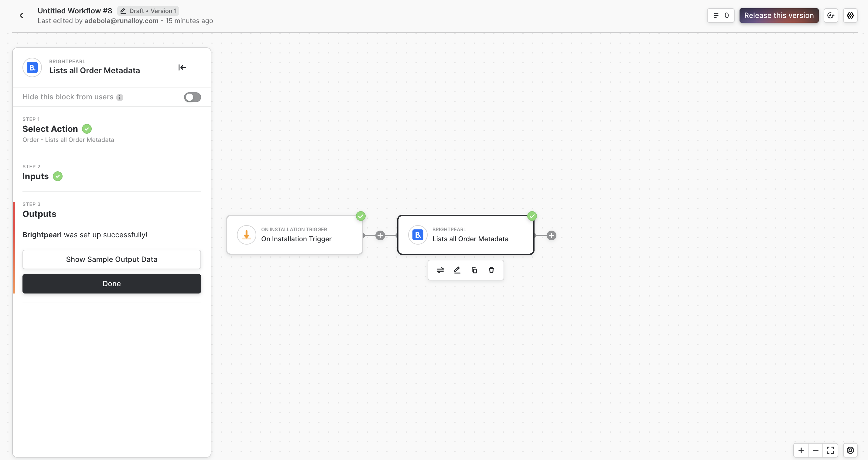Image resolution: width=868 pixels, height=460 pixels.
Task: Open version history icon in header
Action: click(831, 15)
